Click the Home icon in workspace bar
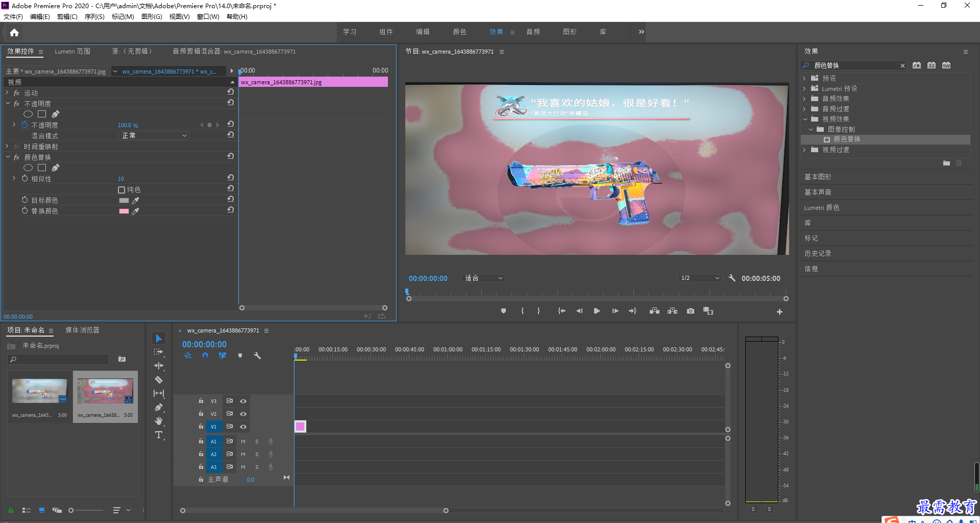The width and height of the screenshot is (980, 523). pyautogui.click(x=14, y=32)
